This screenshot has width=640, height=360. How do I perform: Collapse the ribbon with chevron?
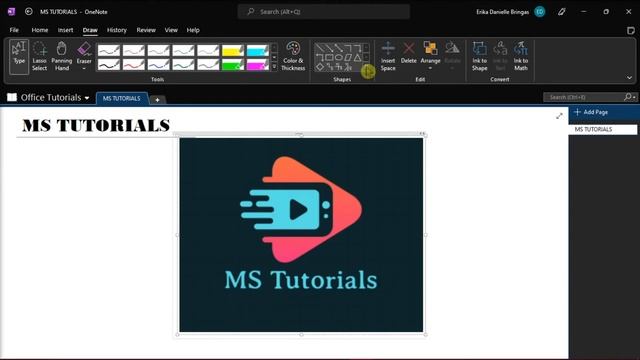(x=629, y=78)
